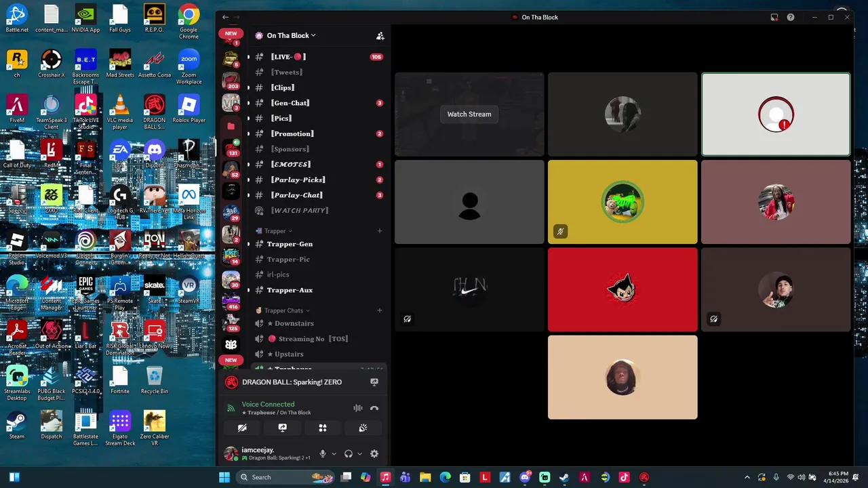Open the server with 416 badge in server list
Viewport: 868px width, 488px height.
(x=231, y=301)
